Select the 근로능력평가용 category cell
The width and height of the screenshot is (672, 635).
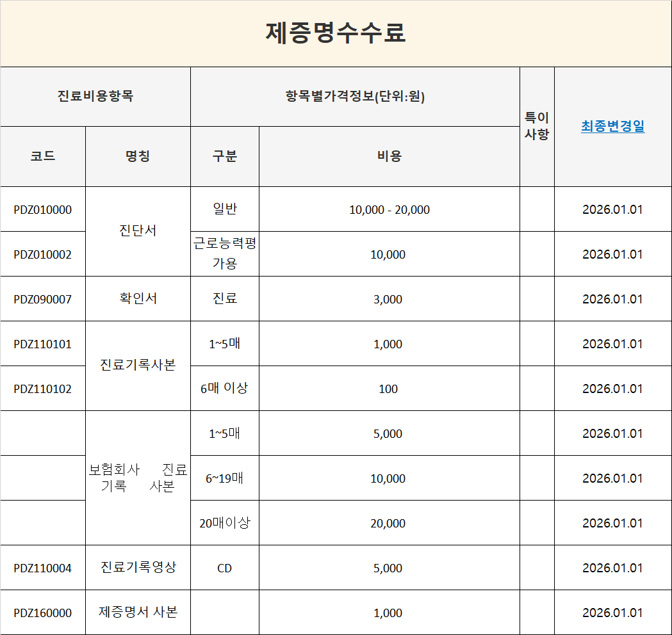[225, 254]
